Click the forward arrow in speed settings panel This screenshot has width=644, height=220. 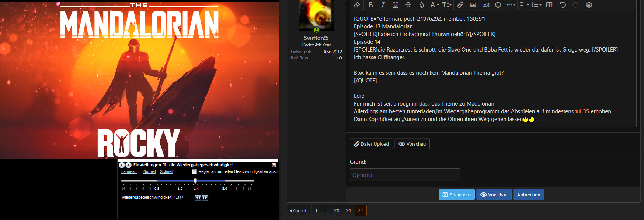[128, 165]
